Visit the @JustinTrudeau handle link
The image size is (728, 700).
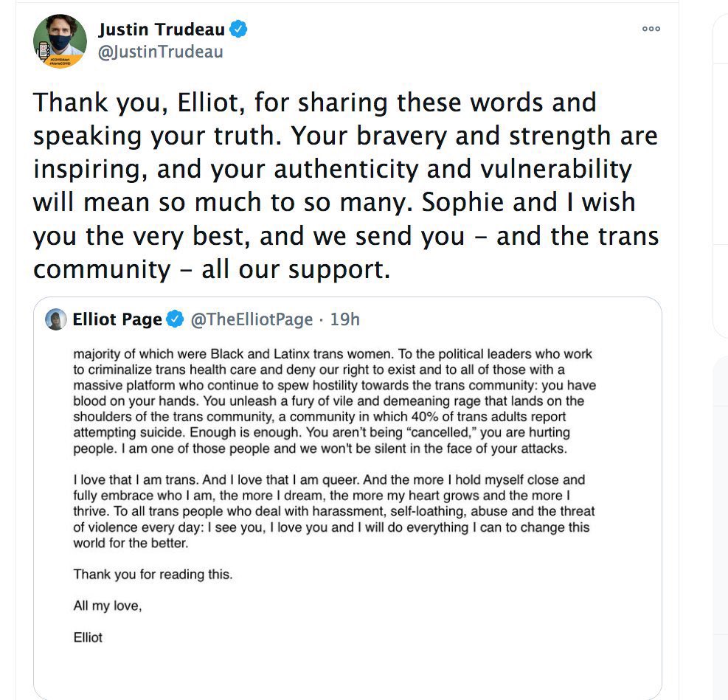(160, 52)
